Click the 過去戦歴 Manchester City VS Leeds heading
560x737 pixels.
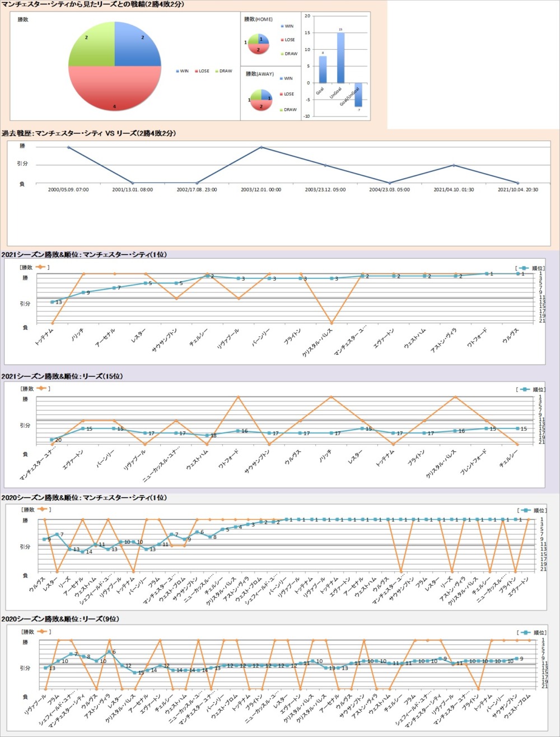point(90,133)
